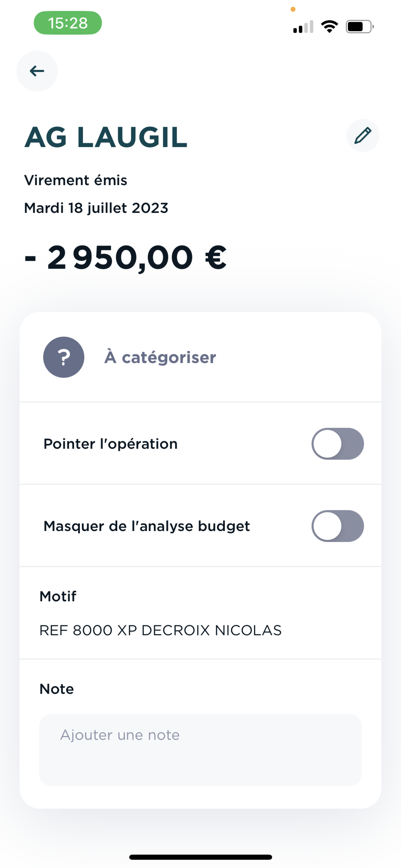The width and height of the screenshot is (401, 868).
Task: Tap the orange microphone indicator dot
Action: [293, 9]
